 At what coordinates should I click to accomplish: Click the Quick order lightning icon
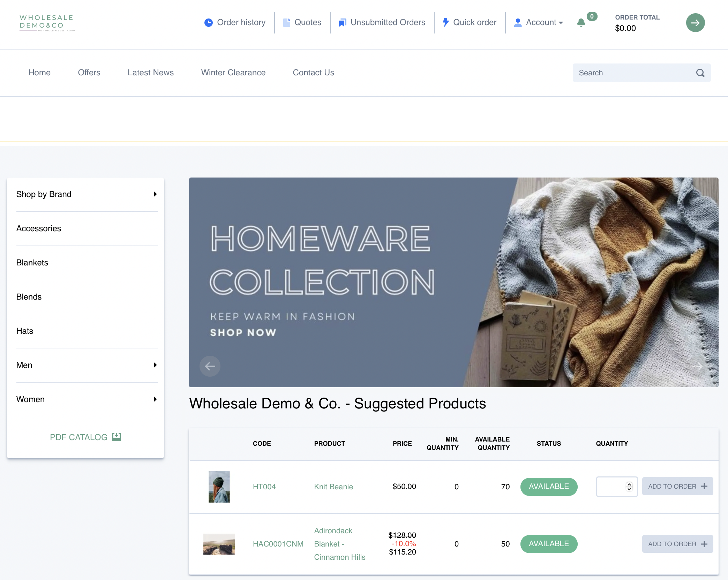tap(445, 22)
